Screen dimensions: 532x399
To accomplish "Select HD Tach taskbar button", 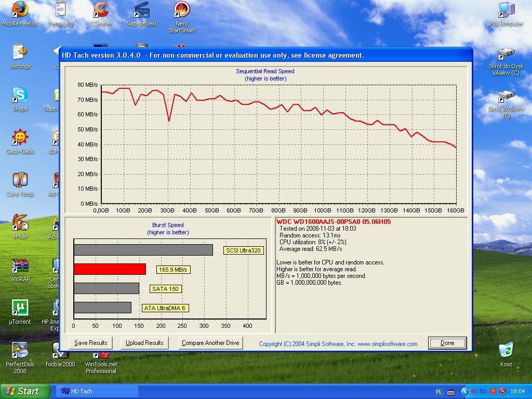I will pyautogui.click(x=97, y=391).
